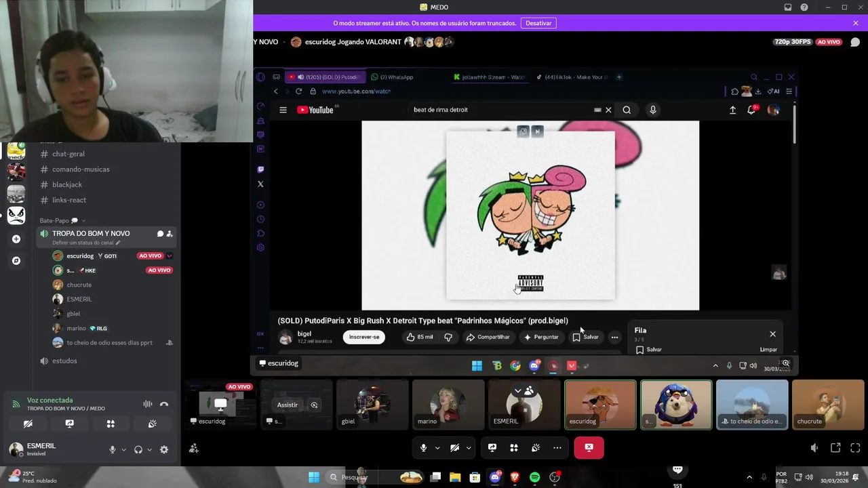Explore discoverable servers compass icon
Screen dimensions: 868x488
click(16, 260)
